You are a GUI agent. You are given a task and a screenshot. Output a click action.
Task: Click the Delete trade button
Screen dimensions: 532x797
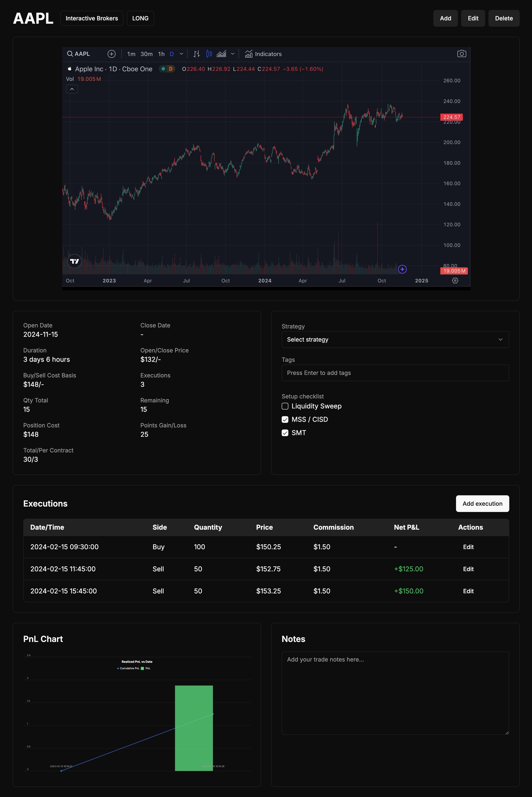pos(503,18)
